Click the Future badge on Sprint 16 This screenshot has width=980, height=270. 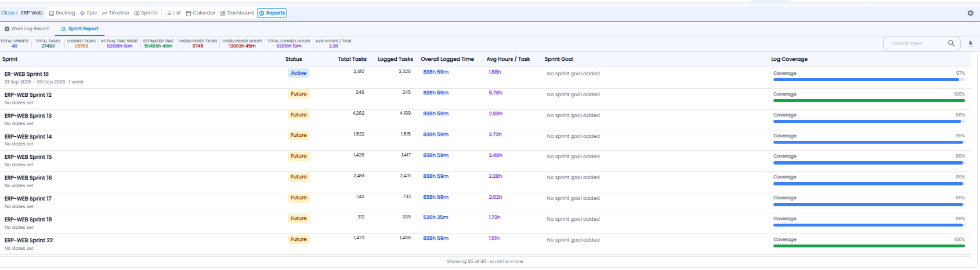pyautogui.click(x=299, y=177)
